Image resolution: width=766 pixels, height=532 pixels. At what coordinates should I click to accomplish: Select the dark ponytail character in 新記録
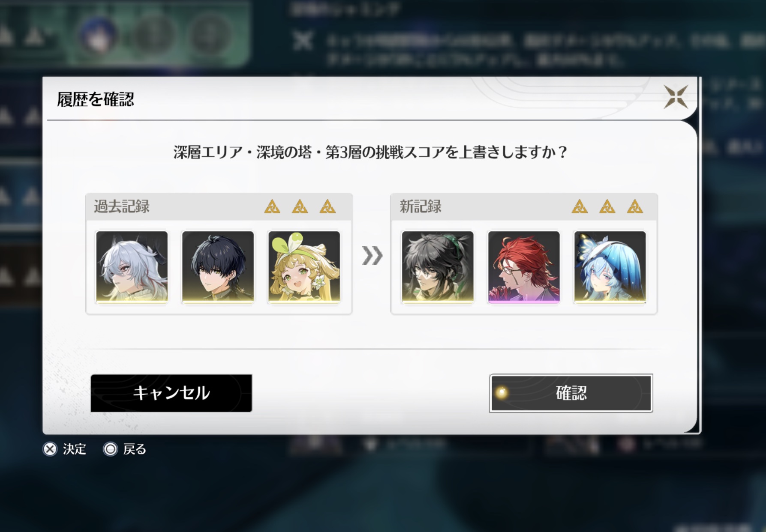click(438, 267)
